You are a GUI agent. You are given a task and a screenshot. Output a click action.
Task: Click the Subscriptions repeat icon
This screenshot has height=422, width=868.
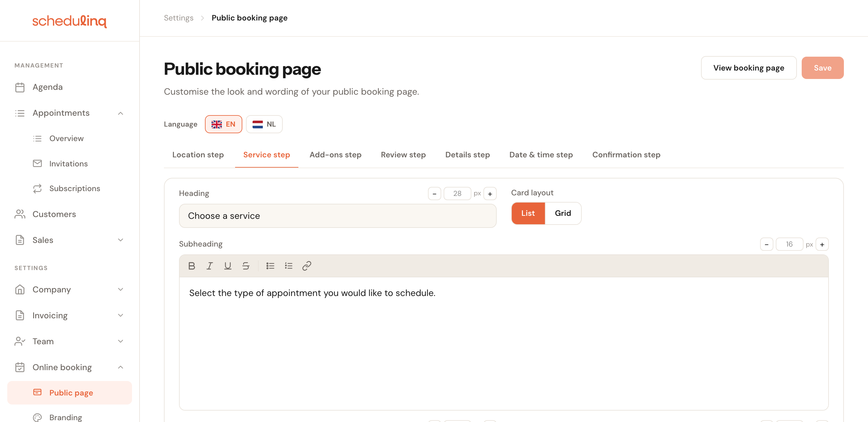coord(37,188)
